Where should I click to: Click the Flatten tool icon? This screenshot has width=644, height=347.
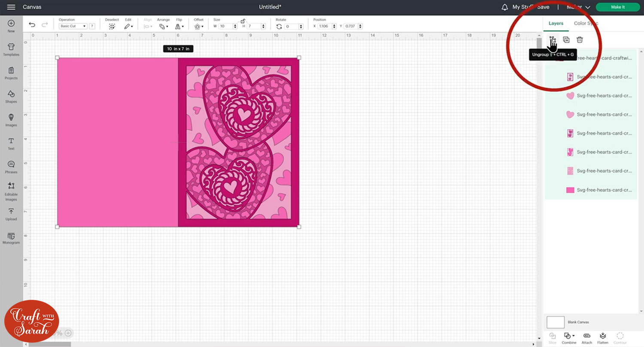click(603, 336)
